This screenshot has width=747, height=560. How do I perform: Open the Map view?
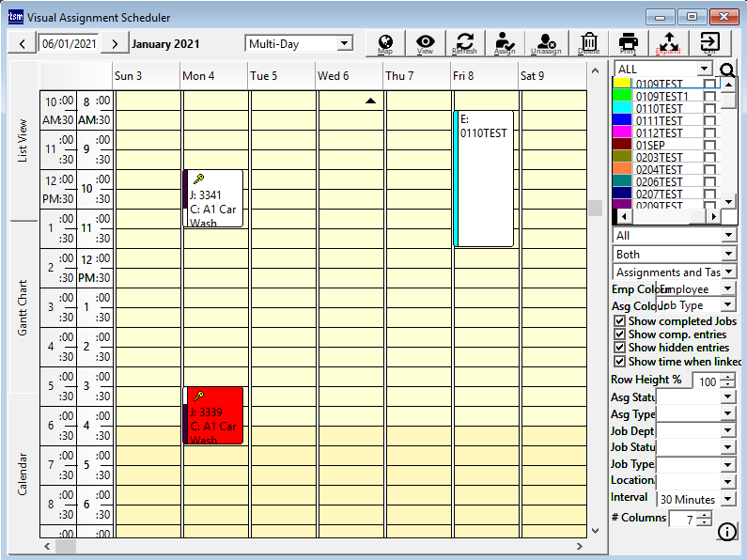pyautogui.click(x=385, y=43)
